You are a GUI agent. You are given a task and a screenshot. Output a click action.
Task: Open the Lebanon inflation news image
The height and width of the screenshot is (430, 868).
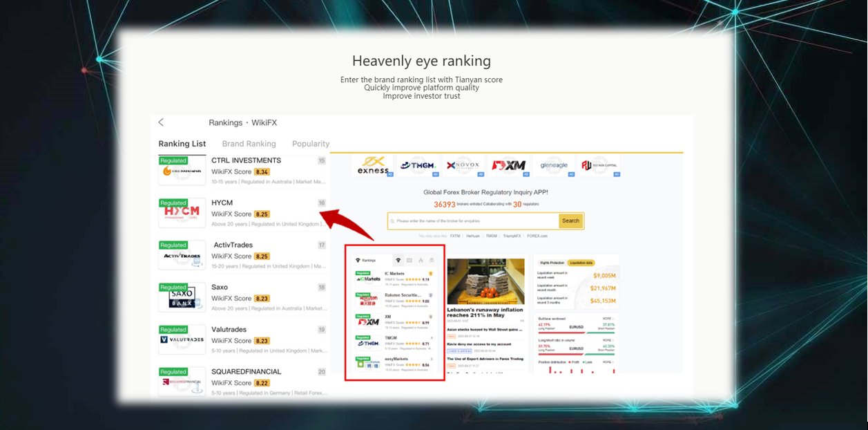tap(485, 281)
